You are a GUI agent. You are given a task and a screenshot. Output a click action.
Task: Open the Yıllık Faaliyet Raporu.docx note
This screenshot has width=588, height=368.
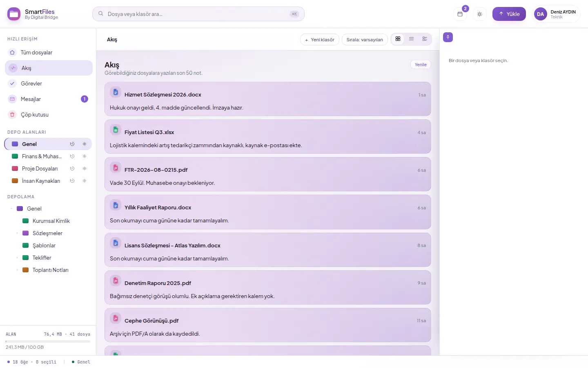click(268, 212)
